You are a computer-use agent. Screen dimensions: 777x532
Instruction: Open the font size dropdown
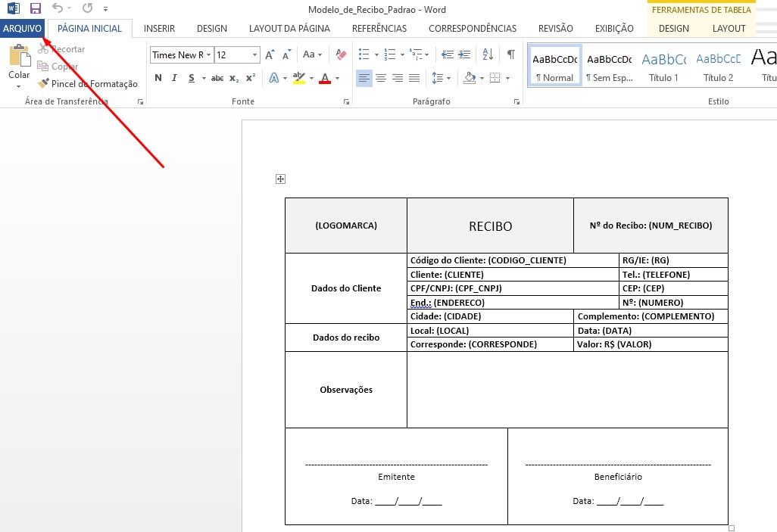254,55
